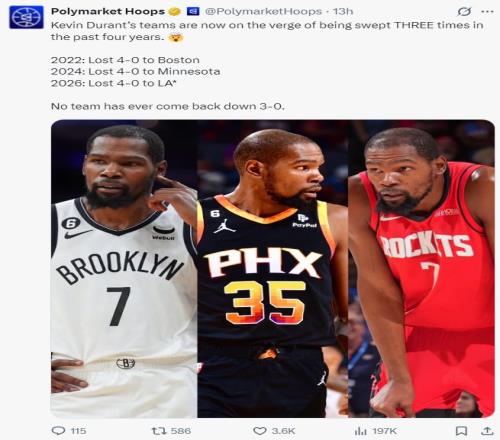Open the Polymarket Hoops profile avatar
The width and height of the screenshot is (500, 440).
[x=26, y=17]
